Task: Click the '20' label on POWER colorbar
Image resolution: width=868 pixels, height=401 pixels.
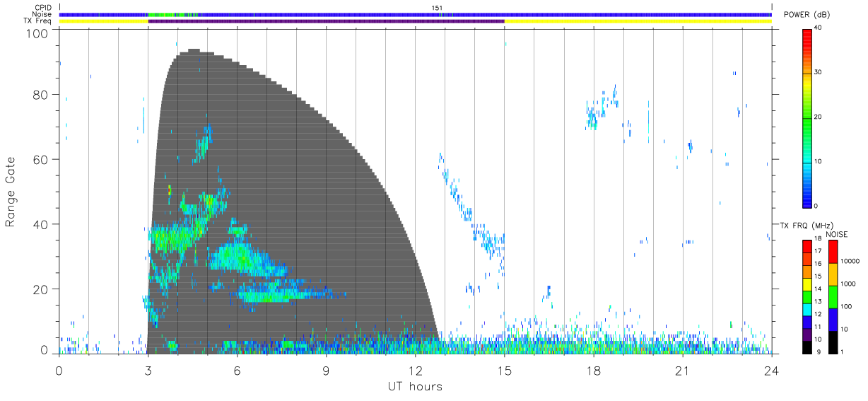Action: point(819,117)
